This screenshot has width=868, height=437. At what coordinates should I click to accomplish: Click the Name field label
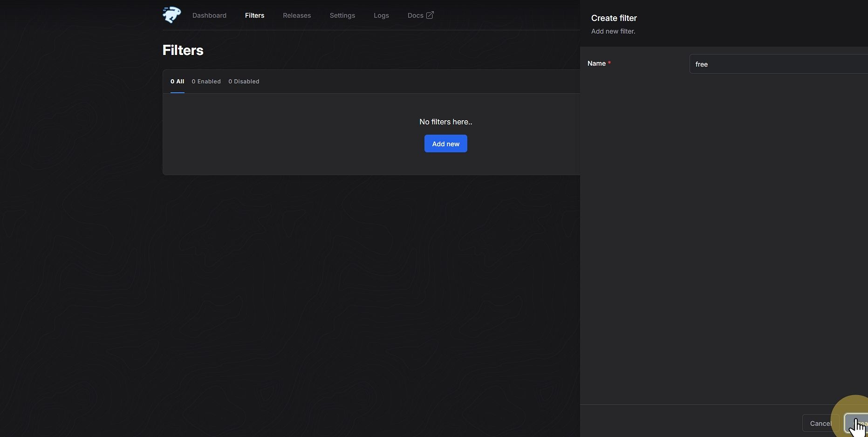[x=596, y=63]
